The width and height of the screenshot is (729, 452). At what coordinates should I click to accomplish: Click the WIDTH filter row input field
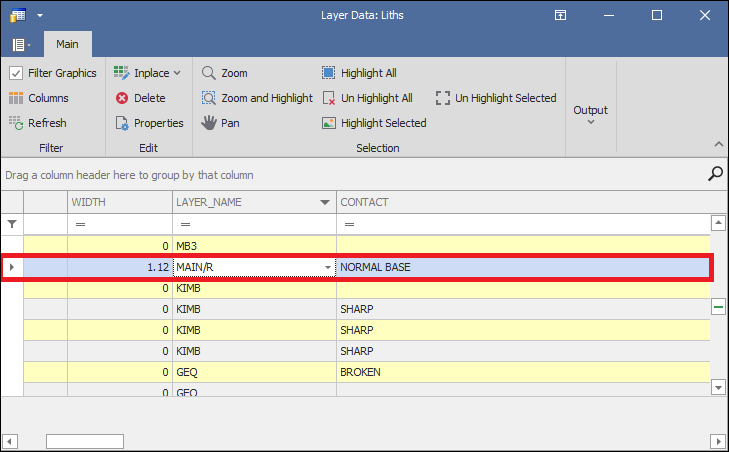(x=119, y=224)
